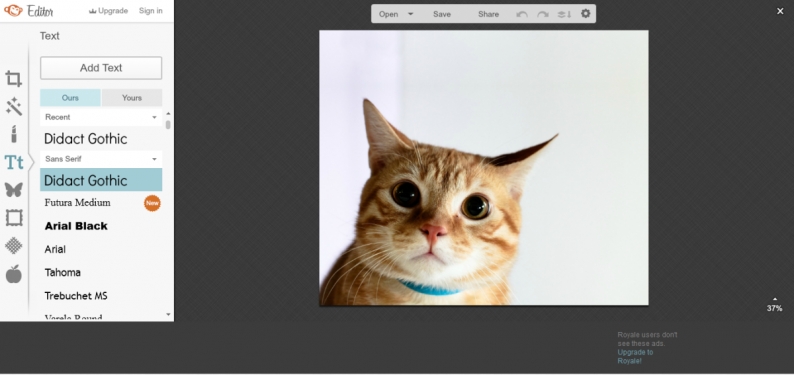Open the magic wand Effects tab
The width and height of the screenshot is (794, 375).
(x=14, y=106)
